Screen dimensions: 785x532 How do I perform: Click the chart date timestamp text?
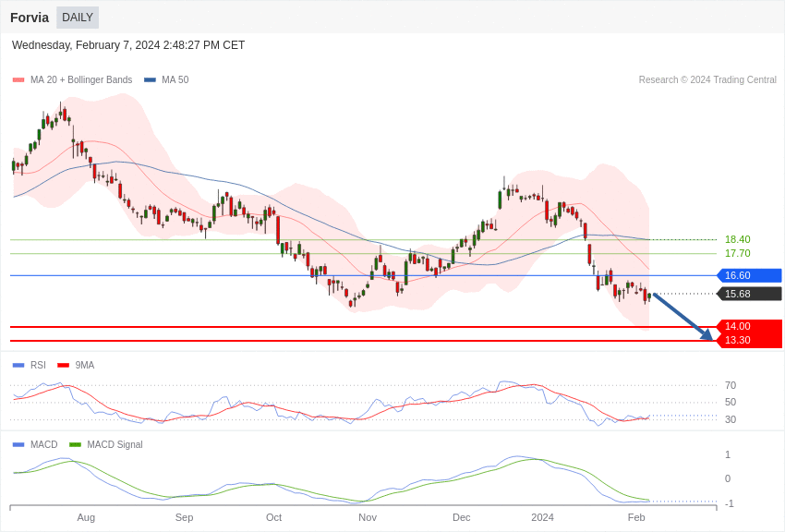click(x=128, y=45)
